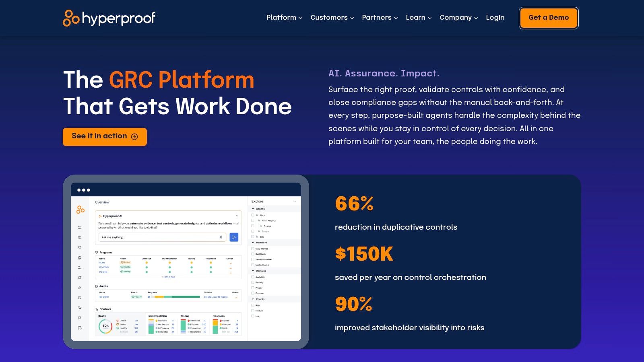Image resolution: width=644 pixels, height=362 pixels.
Task: Check the Alpha scope checkbox
Action: click(x=253, y=215)
